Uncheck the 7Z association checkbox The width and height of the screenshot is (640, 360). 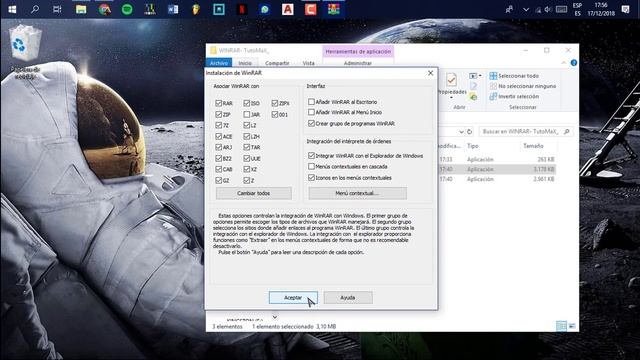218,125
